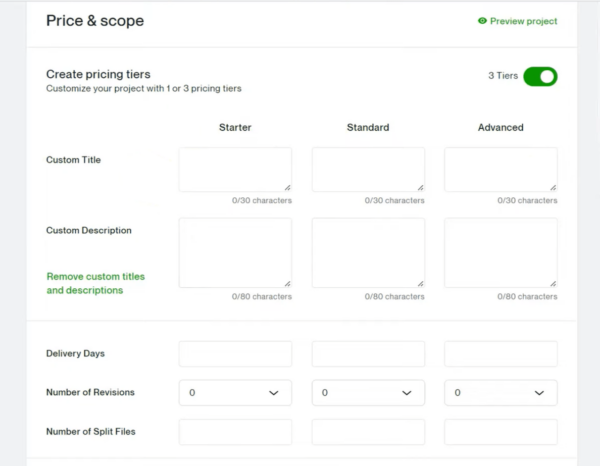Click the '3 Tiers' label text
Viewport: 600px width, 466px height.
(x=503, y=76)
